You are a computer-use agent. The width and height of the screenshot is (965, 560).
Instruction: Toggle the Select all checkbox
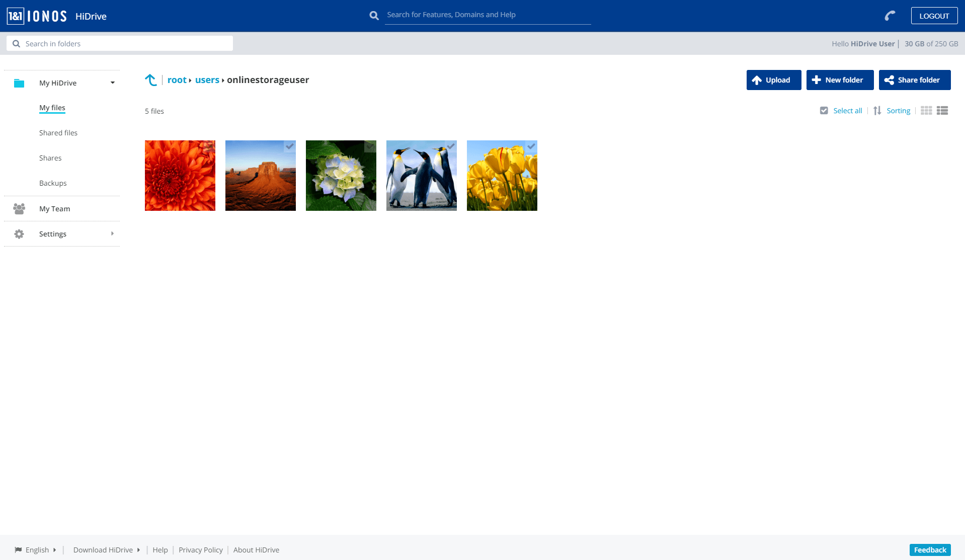point(824,111)
